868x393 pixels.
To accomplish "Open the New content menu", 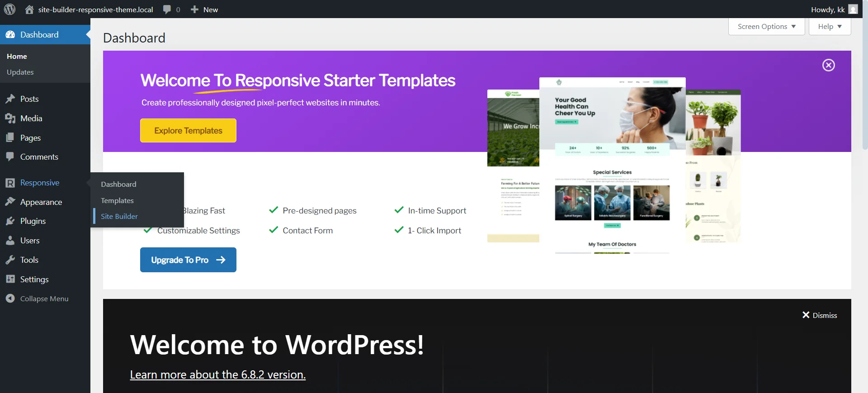I will (x=204, y=9).
